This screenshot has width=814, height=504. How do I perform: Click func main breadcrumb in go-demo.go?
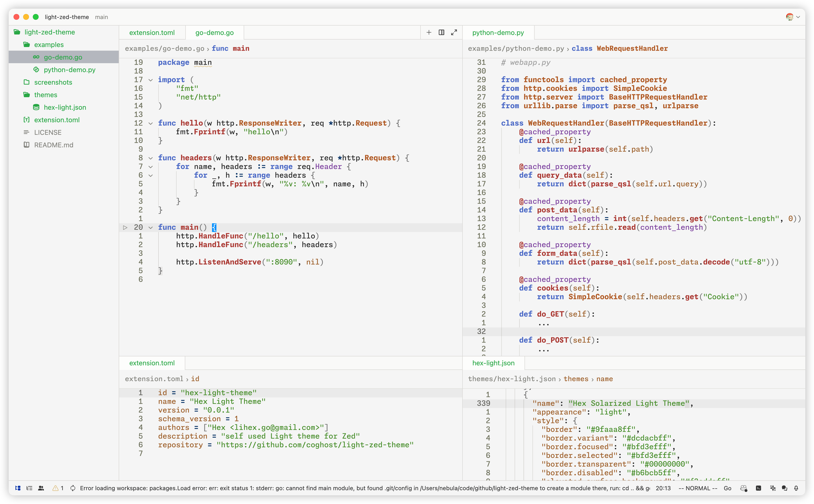pos(230,48)
